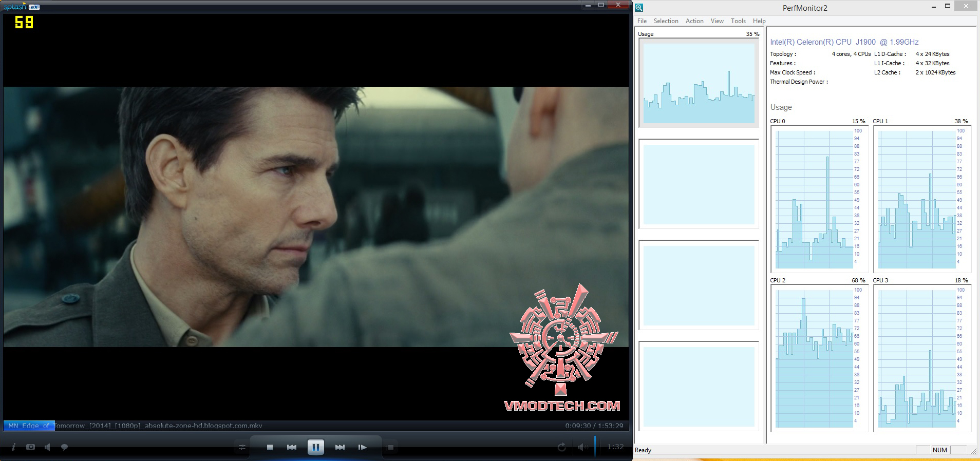Click the Topology label
This screenshot has width=980, height=461.
[783, 54]
